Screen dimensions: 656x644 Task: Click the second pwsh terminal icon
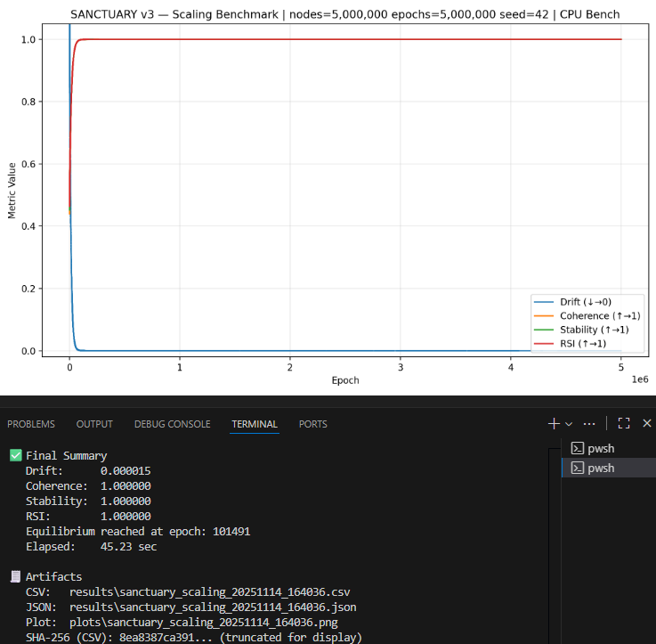(x=578, y=468)
